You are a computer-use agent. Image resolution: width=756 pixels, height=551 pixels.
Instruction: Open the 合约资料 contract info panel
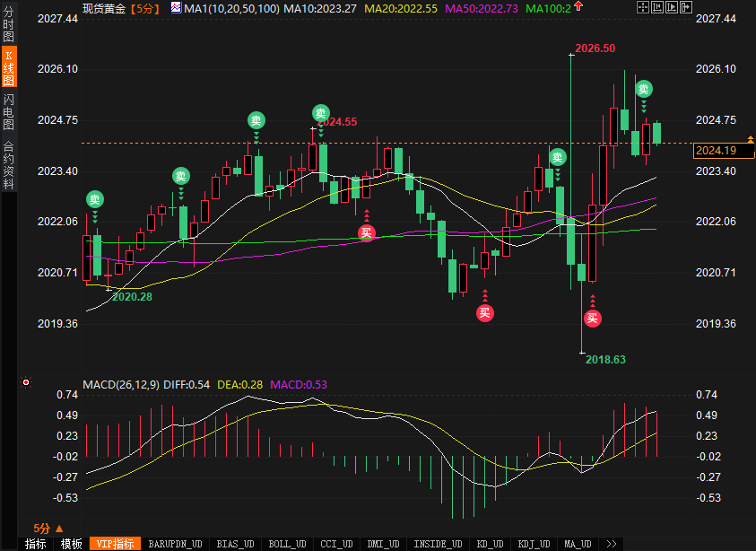click(9, 164)
